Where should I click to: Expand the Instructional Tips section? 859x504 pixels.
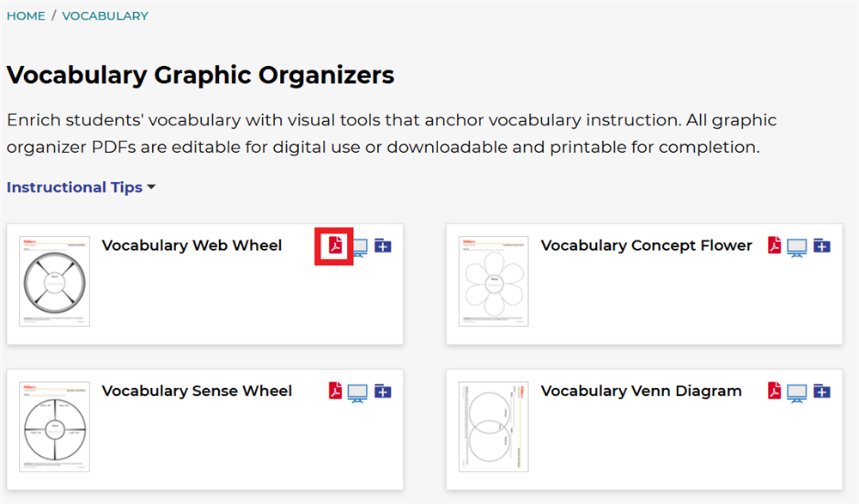[x=81, y=187]
